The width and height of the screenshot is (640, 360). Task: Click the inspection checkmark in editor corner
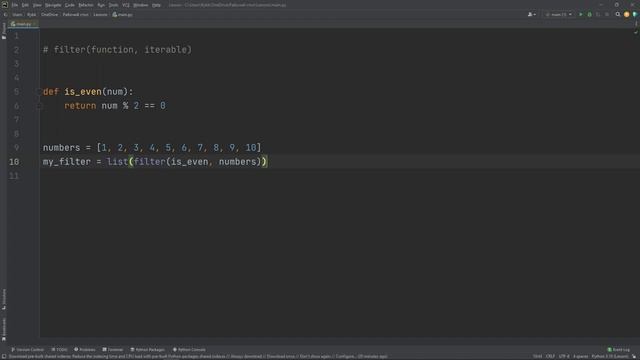click(636, 32)
